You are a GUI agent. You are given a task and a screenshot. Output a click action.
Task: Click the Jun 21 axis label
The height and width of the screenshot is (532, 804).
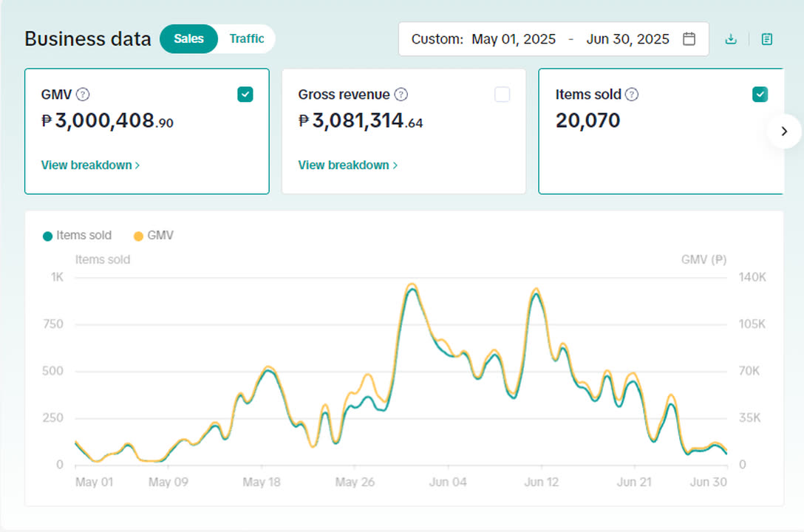click(x=634, y=482)
